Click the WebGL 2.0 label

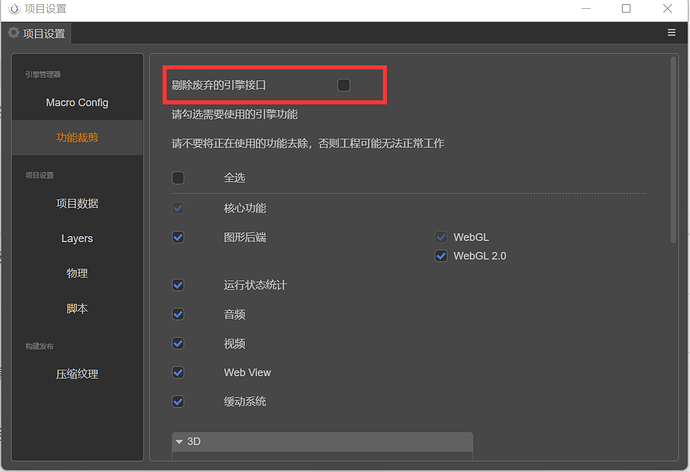480,256
